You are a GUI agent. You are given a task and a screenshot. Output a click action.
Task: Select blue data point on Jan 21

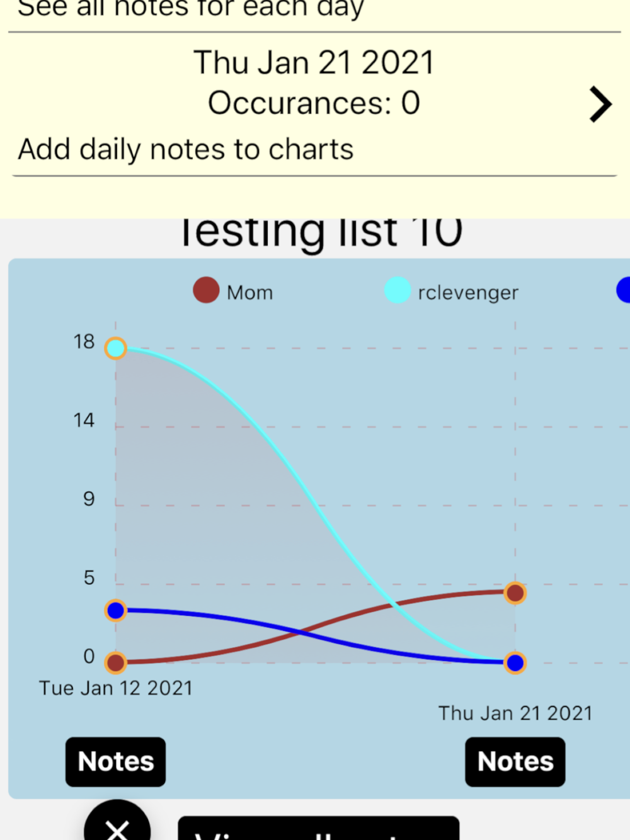(515, 662)
